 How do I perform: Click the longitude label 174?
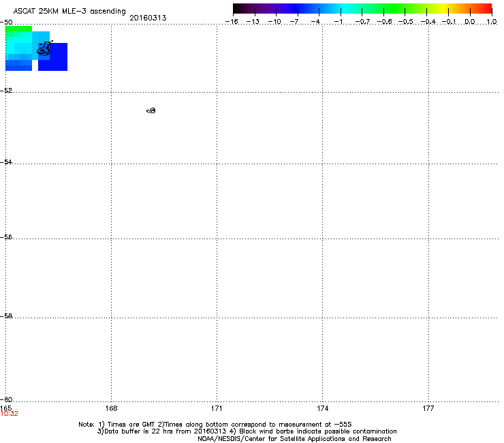pyautogui.click(x=322, y=408)
